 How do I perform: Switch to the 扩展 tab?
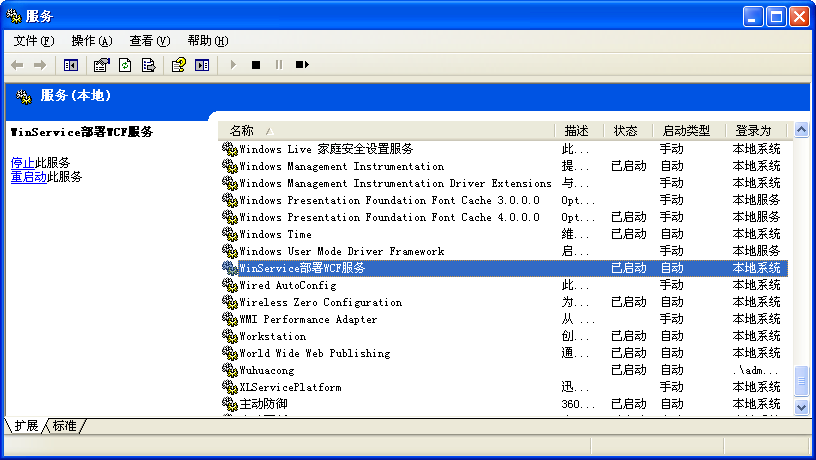pos(26,426)
